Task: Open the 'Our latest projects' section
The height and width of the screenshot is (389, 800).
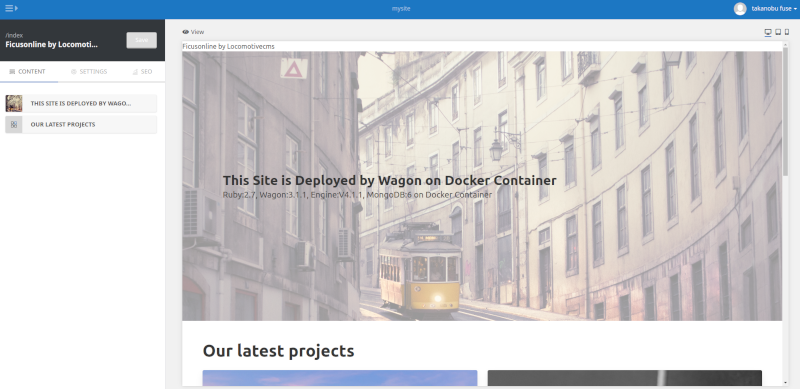Action: 81,125
